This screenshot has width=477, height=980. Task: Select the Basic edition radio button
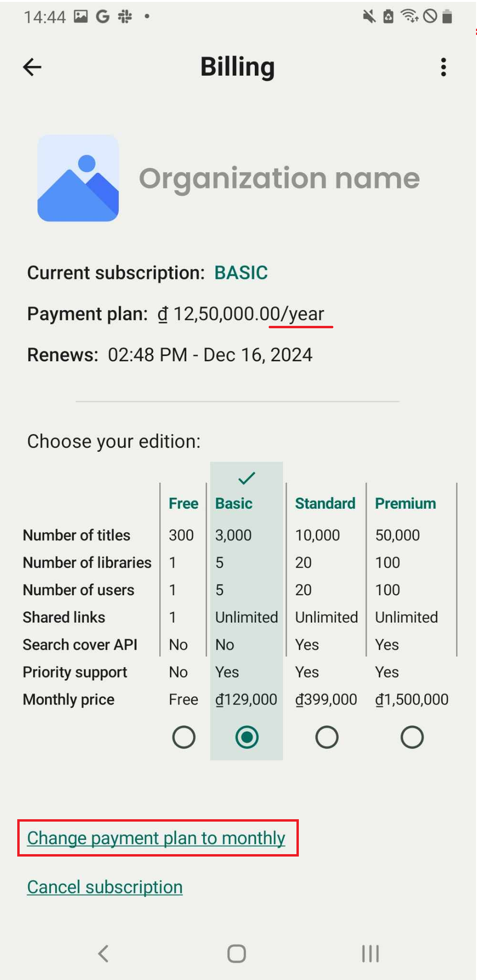(247, 737)
